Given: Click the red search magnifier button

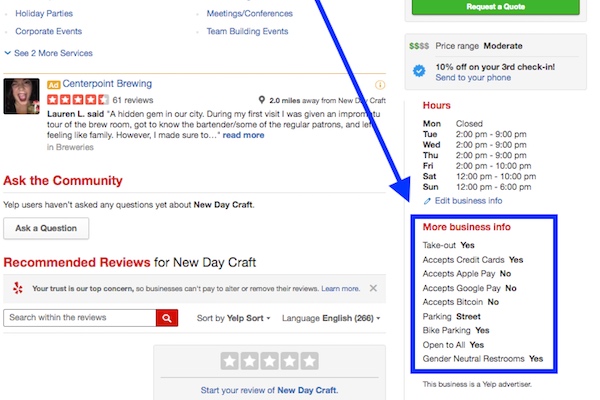Looking at the screenshot, I should 167,318.
